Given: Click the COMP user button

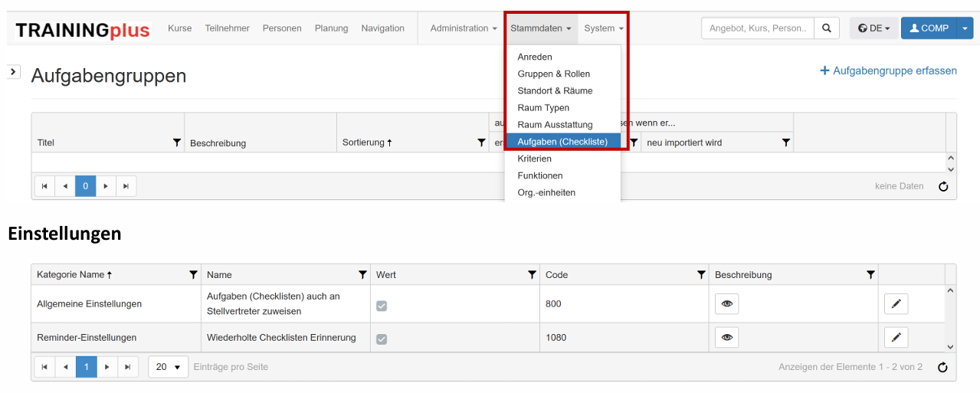Looking at the screenshot, I should click(929, 28).
